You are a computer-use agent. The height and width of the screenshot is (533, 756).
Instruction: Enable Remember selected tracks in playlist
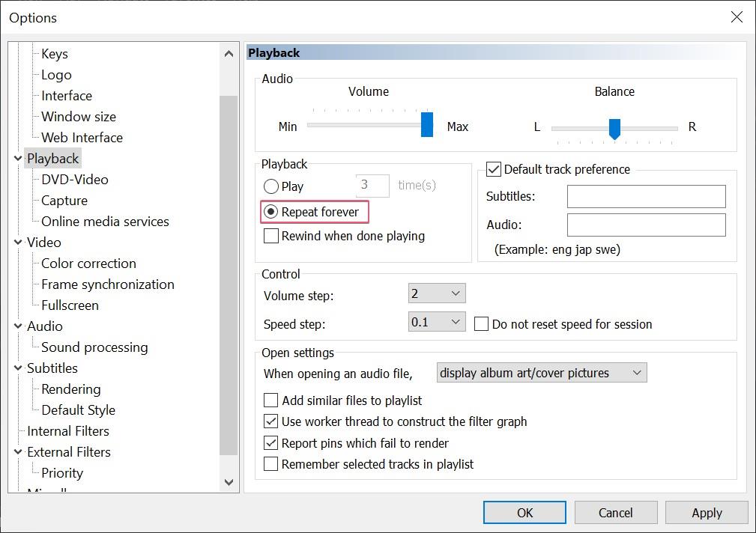pyautogui.click(x=270, y=464)
